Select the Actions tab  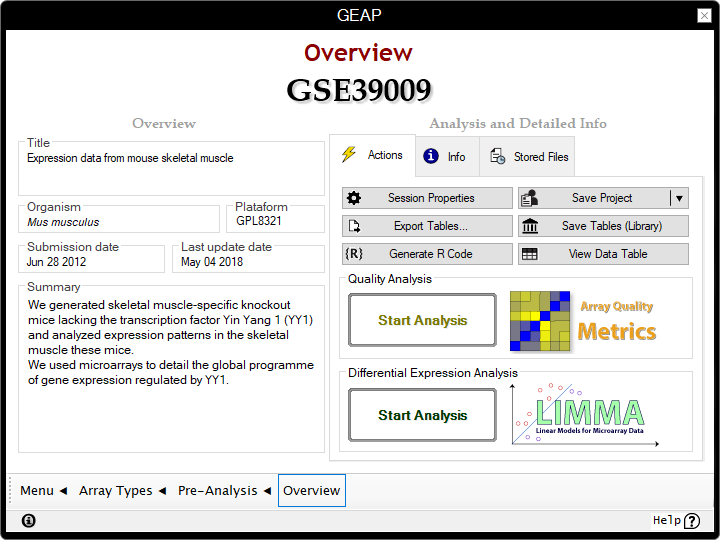(373, 155)
